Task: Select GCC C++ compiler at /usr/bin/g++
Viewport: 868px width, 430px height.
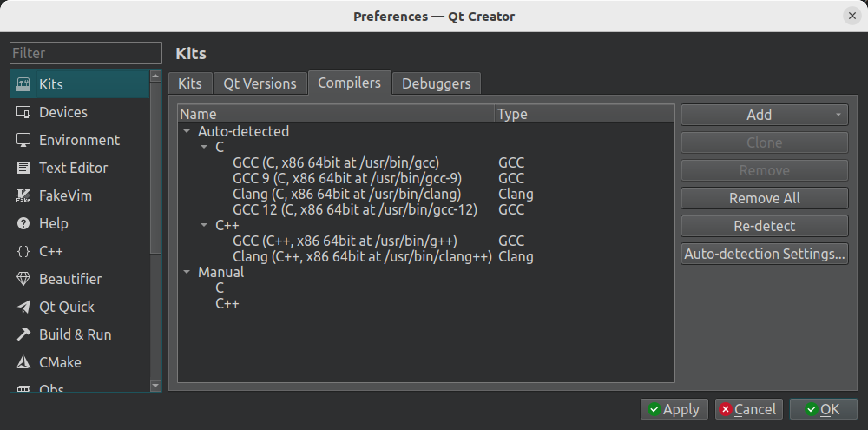Action: coord(345,241)
